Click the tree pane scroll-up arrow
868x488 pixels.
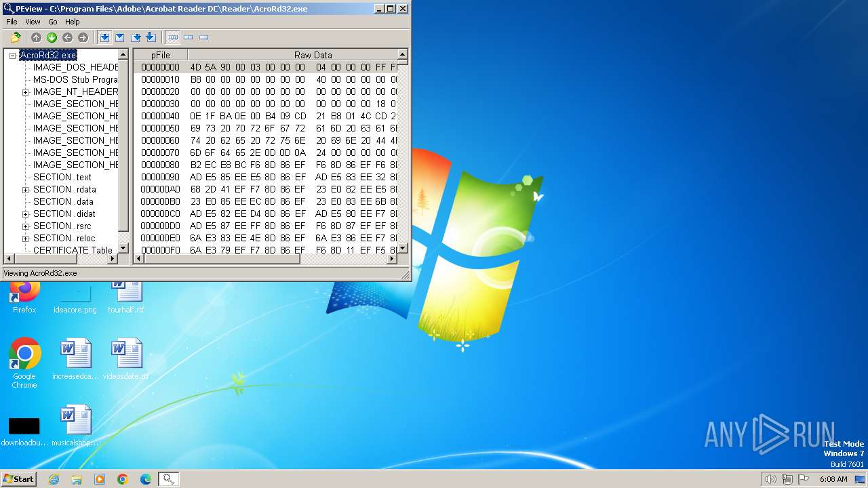123,54
